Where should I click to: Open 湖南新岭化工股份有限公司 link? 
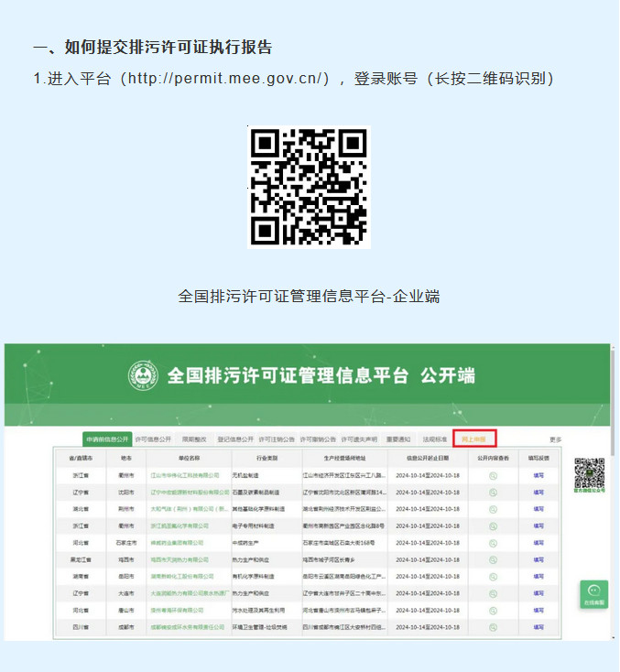[182, 577]
